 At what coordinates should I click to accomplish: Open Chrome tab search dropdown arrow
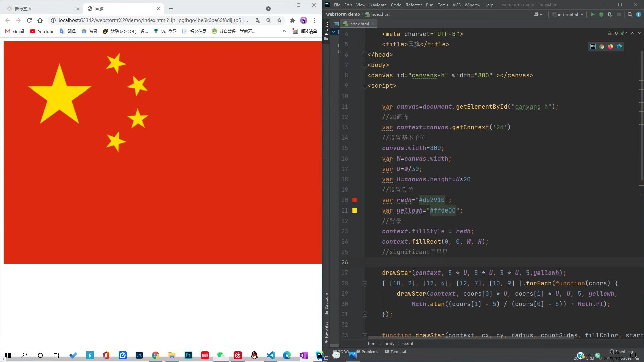point(268,9)
